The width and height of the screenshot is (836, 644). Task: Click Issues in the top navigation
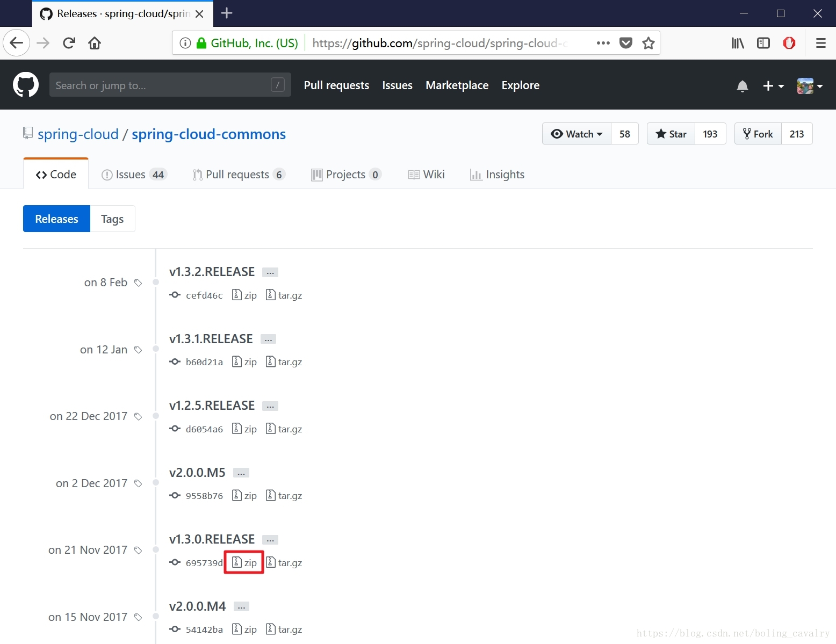point(397,85)
